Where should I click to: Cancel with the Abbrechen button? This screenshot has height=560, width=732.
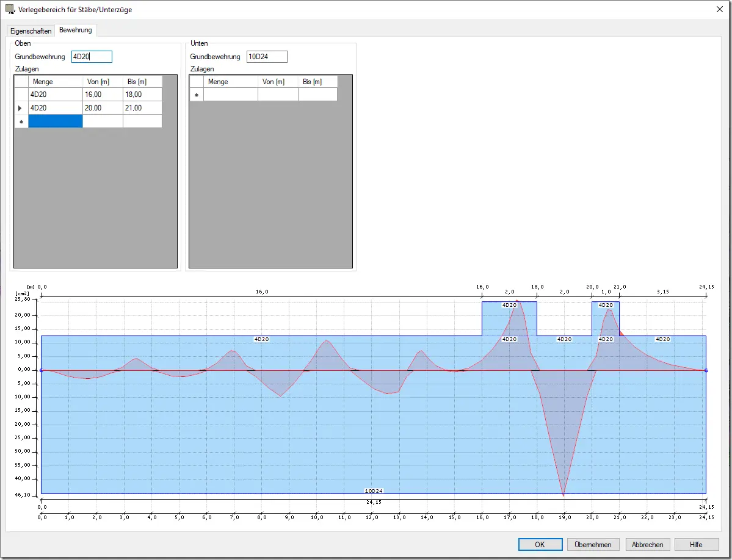[x=648, y=544]
